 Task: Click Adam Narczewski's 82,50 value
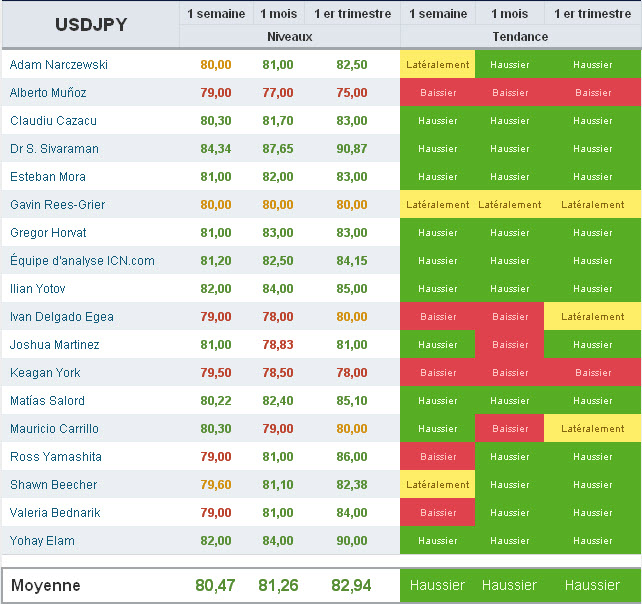point(352,65)
